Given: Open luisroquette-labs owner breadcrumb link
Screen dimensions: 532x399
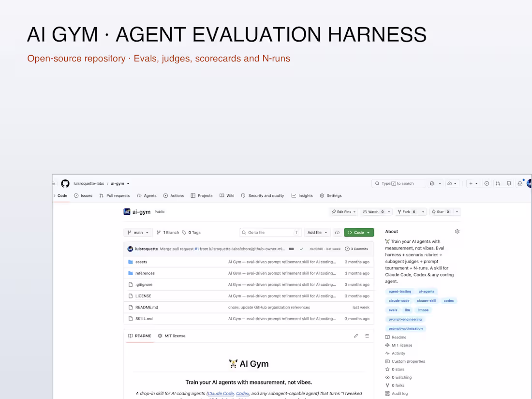Looking at the screenshot, I should click(89, 184).
